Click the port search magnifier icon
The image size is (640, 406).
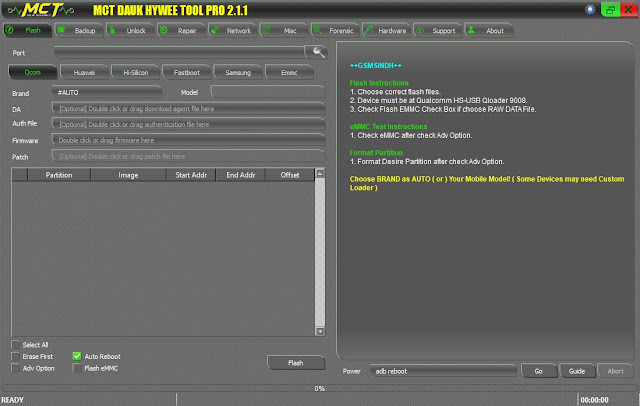(318, 52)
